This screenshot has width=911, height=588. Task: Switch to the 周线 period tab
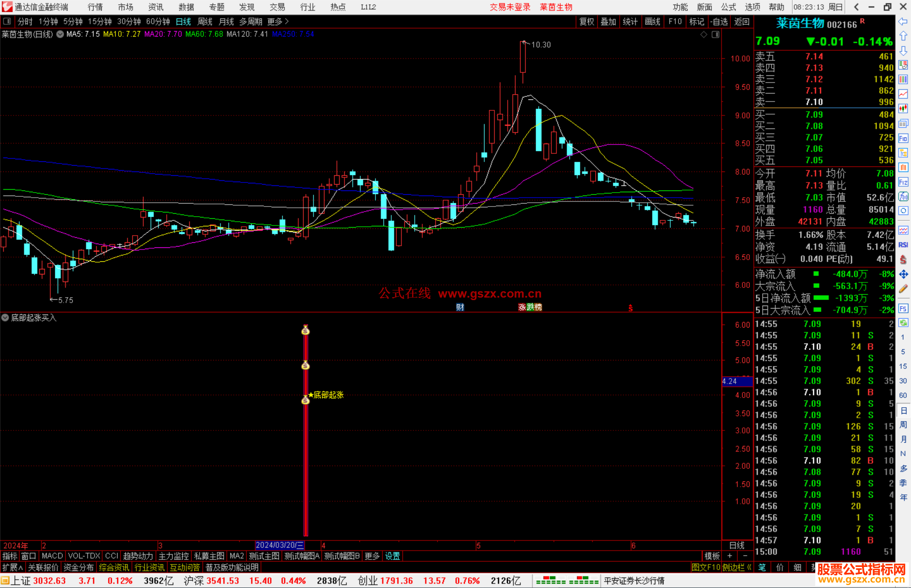pyautogui.click(x=205, y=21)
